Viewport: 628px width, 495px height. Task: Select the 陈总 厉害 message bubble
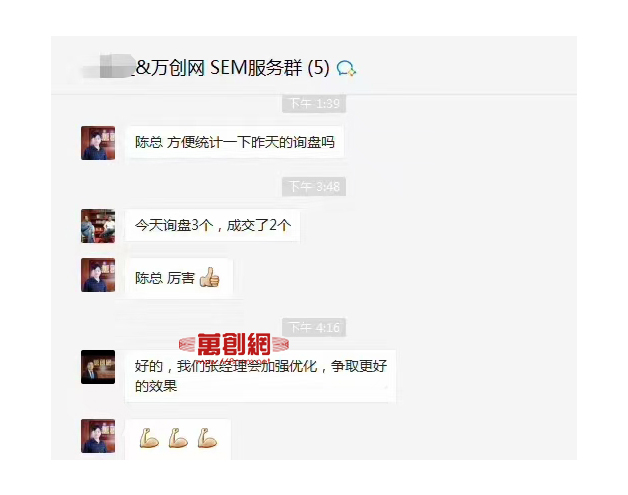[179, 278]
